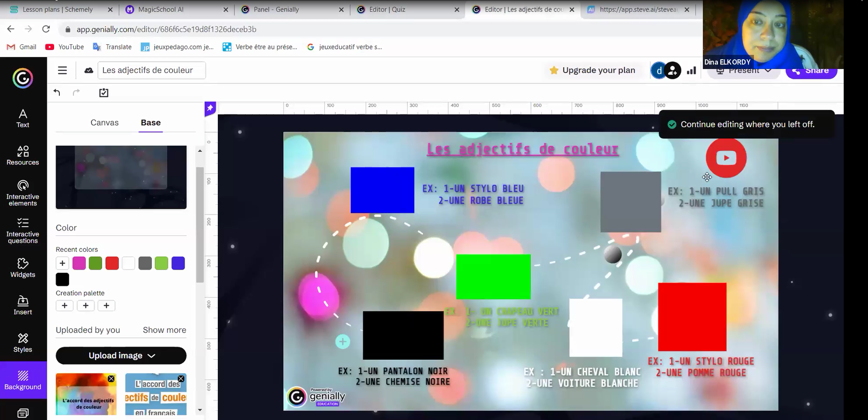This screenshot has height=420, width=868.
Task: Toggle the pin icon beside the ruler
Action: point(210,108)
